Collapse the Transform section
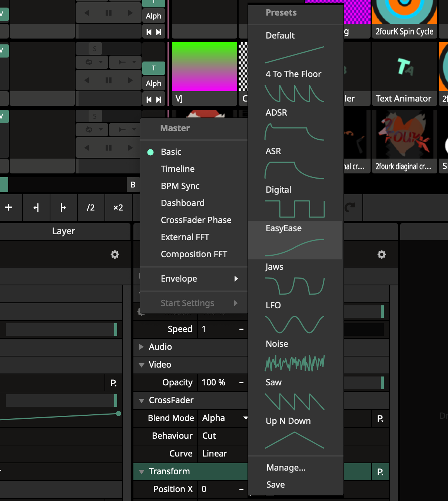This screenshot has width=448, height=501. pos(142,472)
